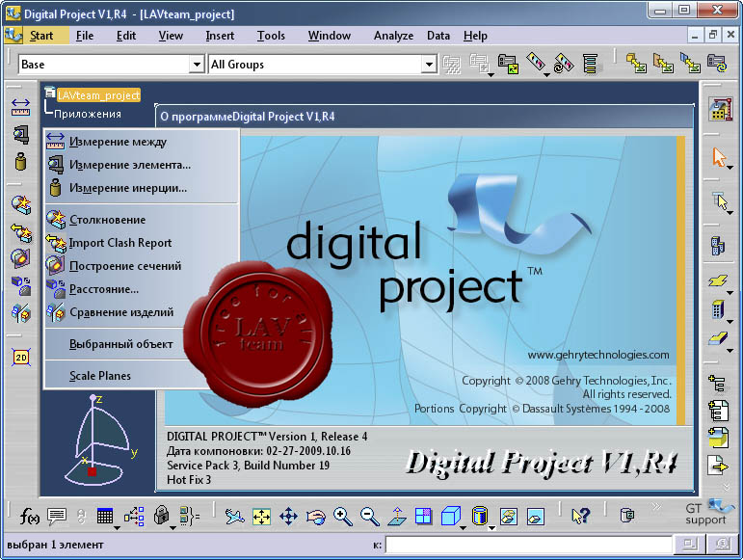
Task: Click the building workbench icon at top right
Action: [x=720, y=109]
